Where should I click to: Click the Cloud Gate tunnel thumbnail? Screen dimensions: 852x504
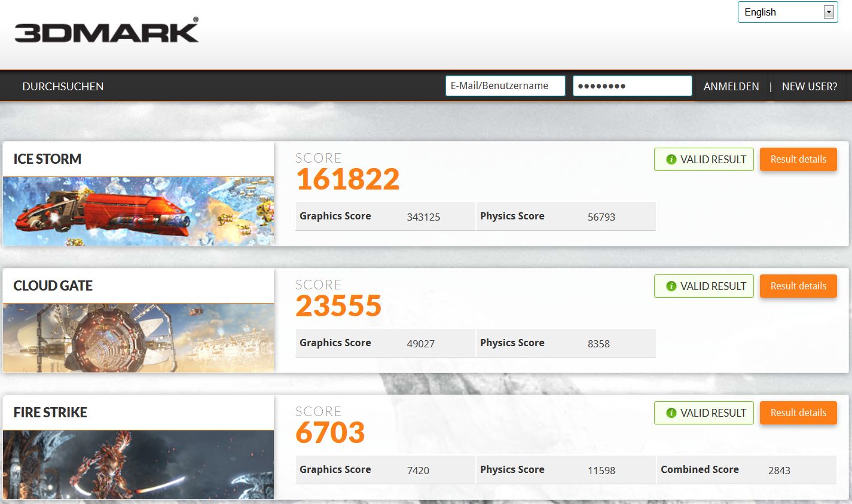tap(139, 338)
